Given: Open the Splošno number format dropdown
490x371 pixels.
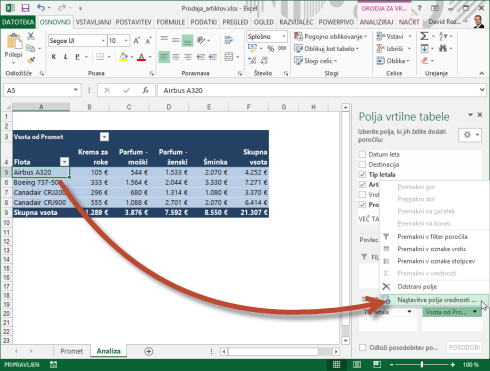Looking at the screenshot, I should tap(284, 36).
